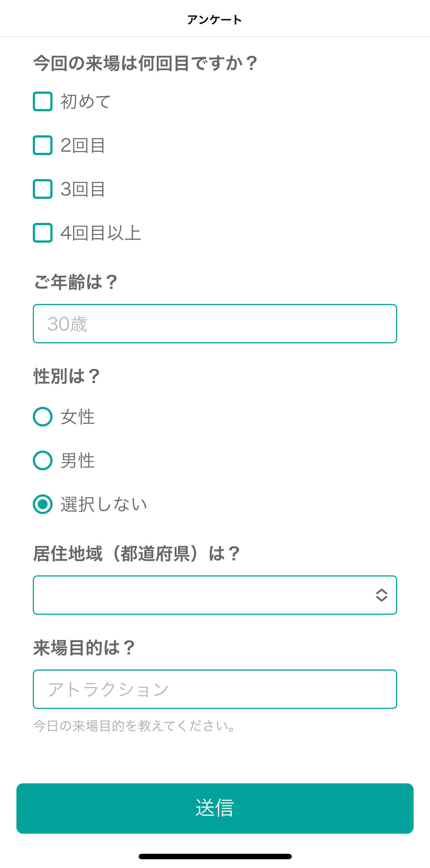Tap the 選択しない label text

pyautogui.click(x=104, y=504)
